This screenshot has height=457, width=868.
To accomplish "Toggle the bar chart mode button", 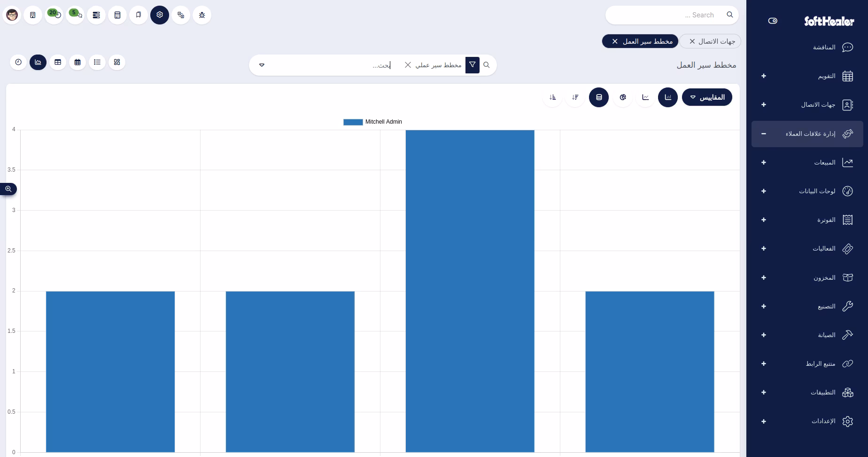I will [x=668, y=97].
